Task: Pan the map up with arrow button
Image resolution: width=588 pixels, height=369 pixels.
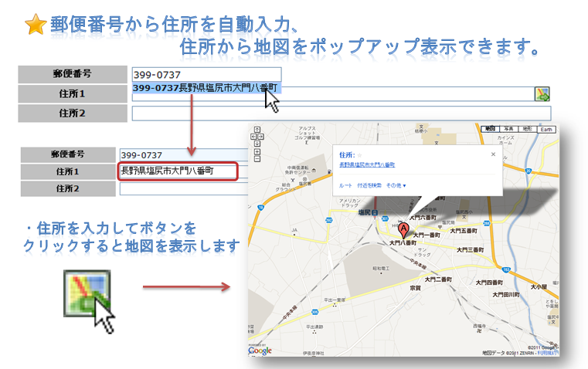Action: point(257,130)
